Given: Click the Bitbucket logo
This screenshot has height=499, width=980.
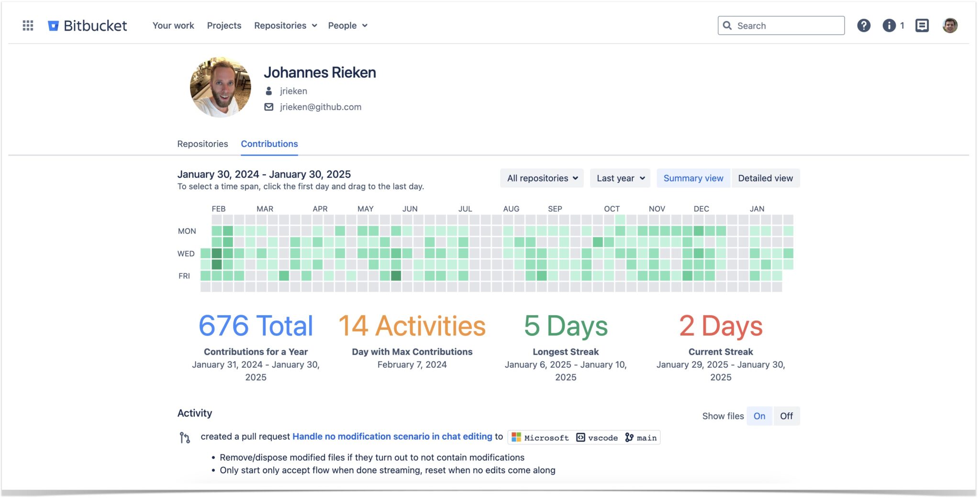Looking at the screenshot, I should (x=88, y=25).
